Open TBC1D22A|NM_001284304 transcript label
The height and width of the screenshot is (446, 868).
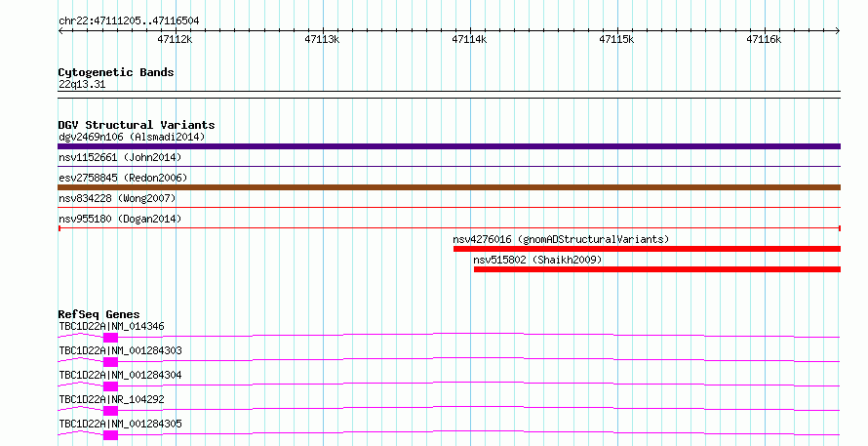[x=120, y=375]
